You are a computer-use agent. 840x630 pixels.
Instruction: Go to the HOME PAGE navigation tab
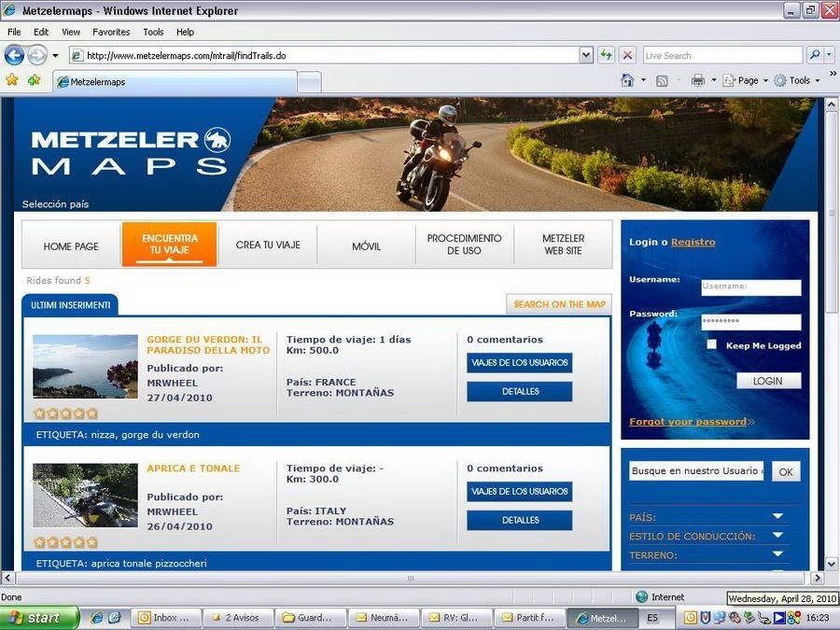71,246
